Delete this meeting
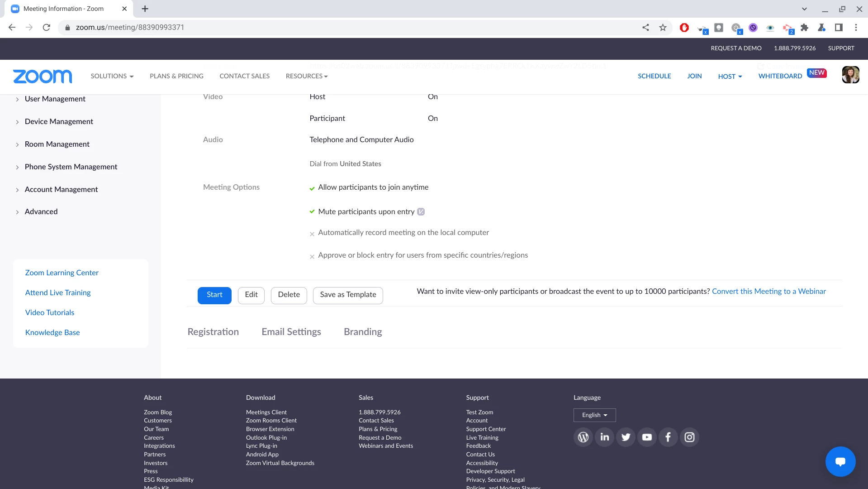Image resolution: width=868 pixels, height=489 pixels. point(289,295)
